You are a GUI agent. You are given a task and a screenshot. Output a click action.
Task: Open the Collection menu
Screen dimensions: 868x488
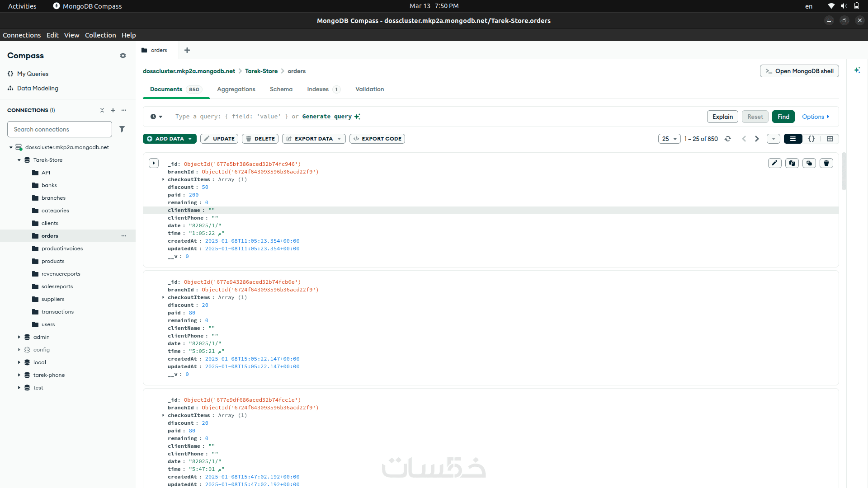pyautogui.click(x=100, y=35)
